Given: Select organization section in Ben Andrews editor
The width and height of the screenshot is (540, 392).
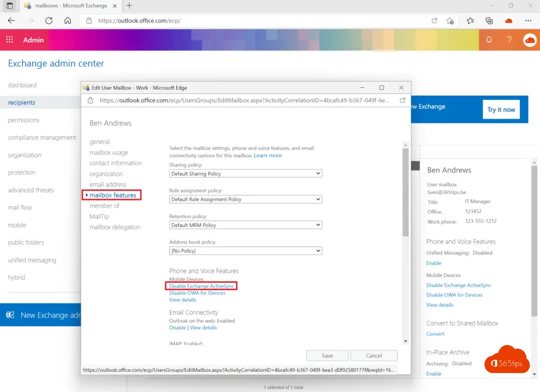Looking at the screenshot, I should (106, 174).
